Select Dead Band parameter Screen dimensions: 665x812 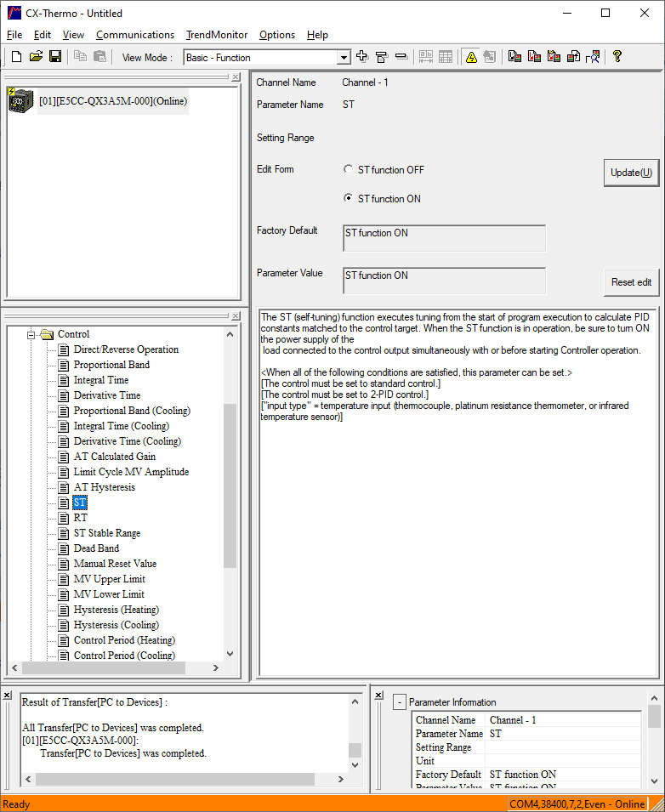pos(96,548)
